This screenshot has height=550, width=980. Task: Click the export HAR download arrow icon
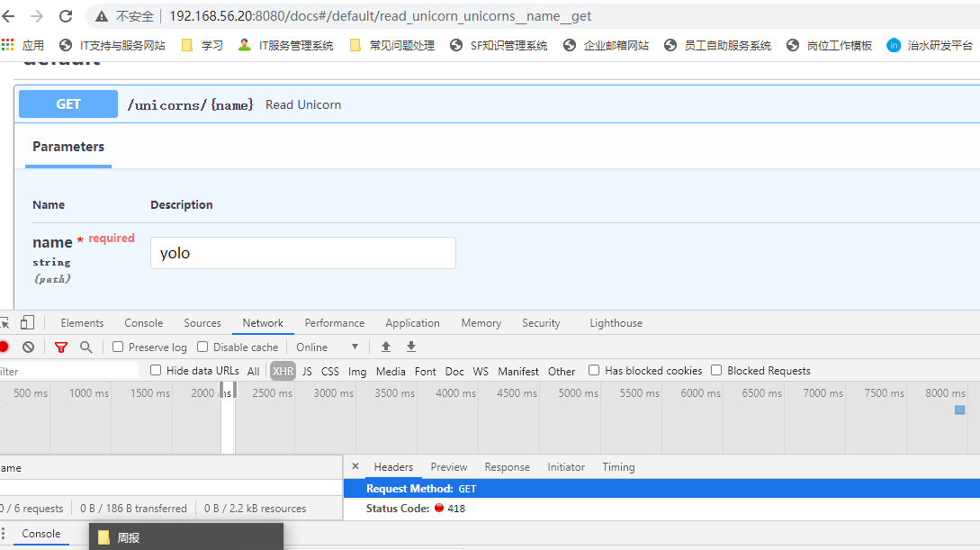click(410, 347)
